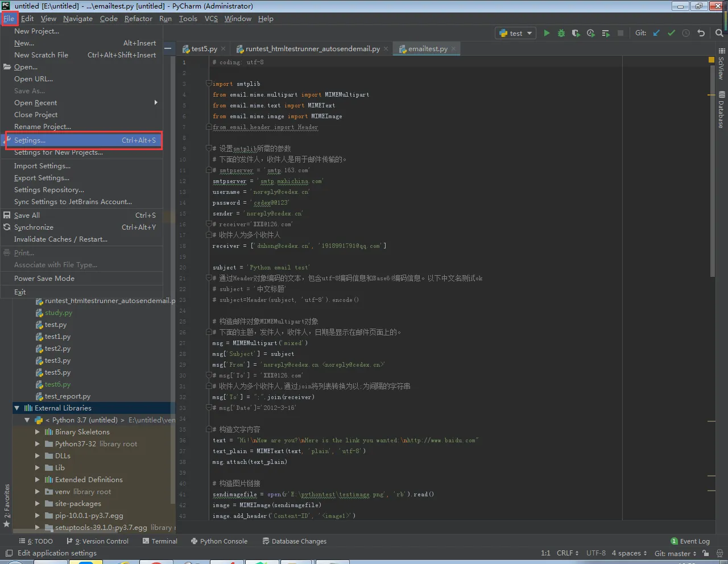
Task: Open the test run configuration dropdown
Action: click(515, 33)
